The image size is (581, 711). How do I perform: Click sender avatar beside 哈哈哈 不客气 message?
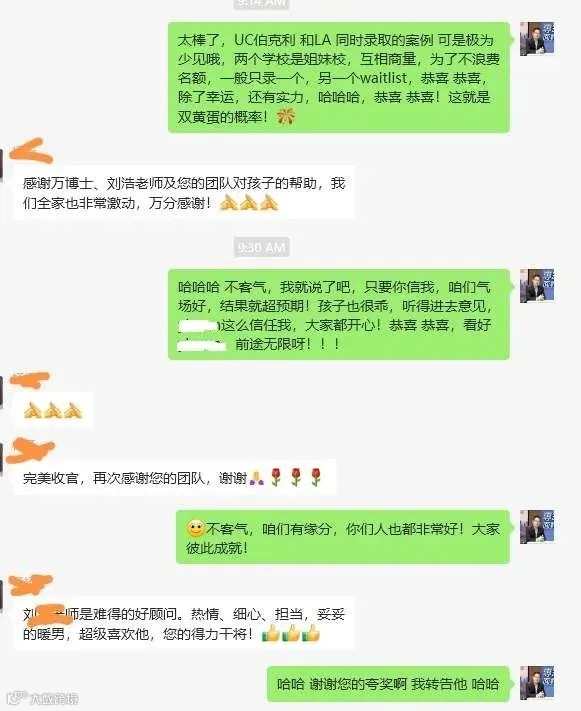pyautogui.click(x=537, y=286)
